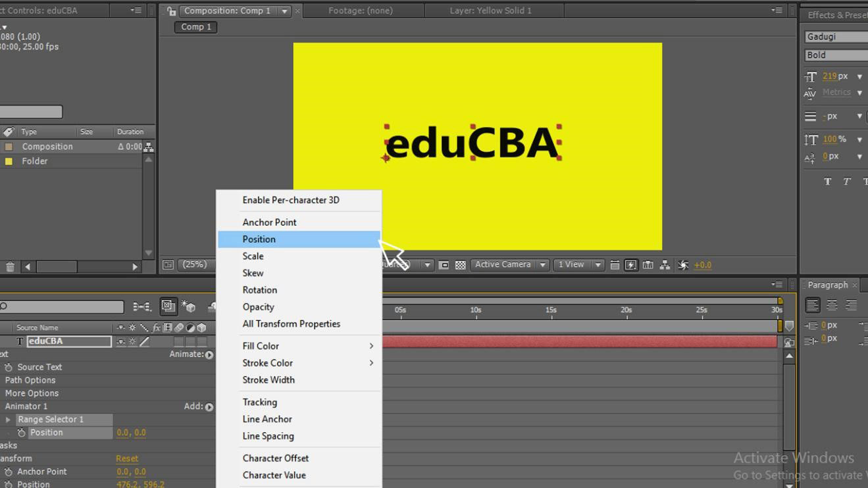This screenshot has height=488, width=868.
Task: Click the composition mini-flowchart icon in timeline
Action: [141, 306]
